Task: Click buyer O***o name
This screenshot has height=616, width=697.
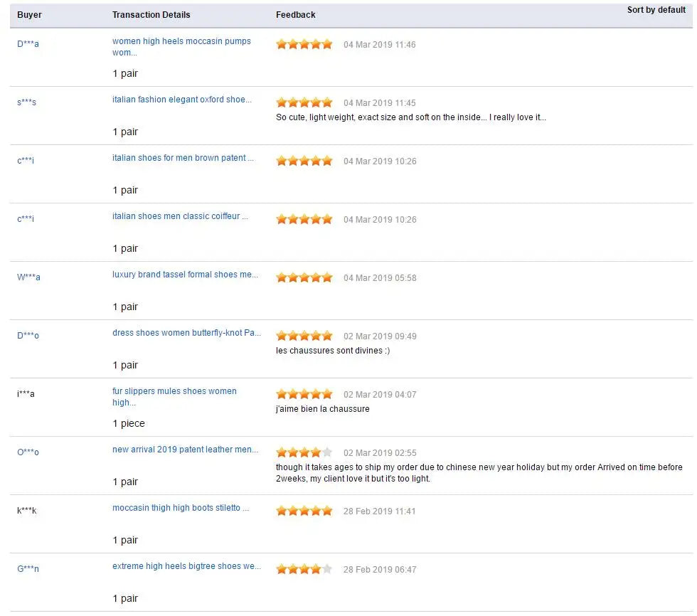Action: coord(28,452)
